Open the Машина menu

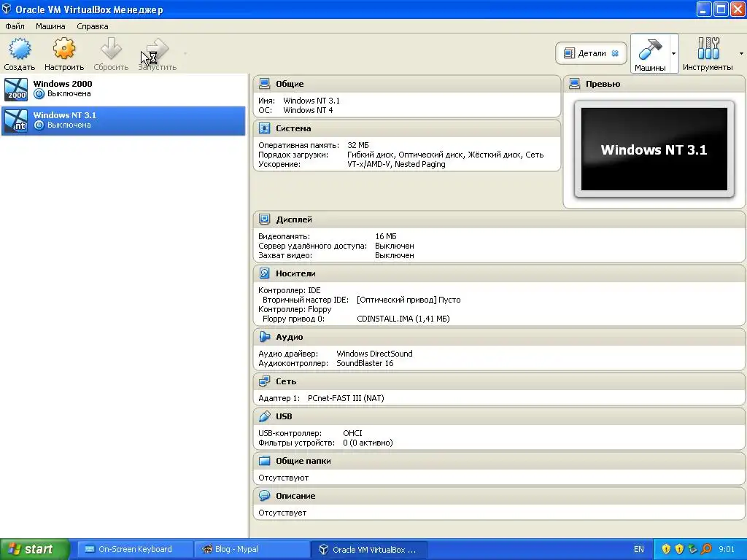pos(50,26)
